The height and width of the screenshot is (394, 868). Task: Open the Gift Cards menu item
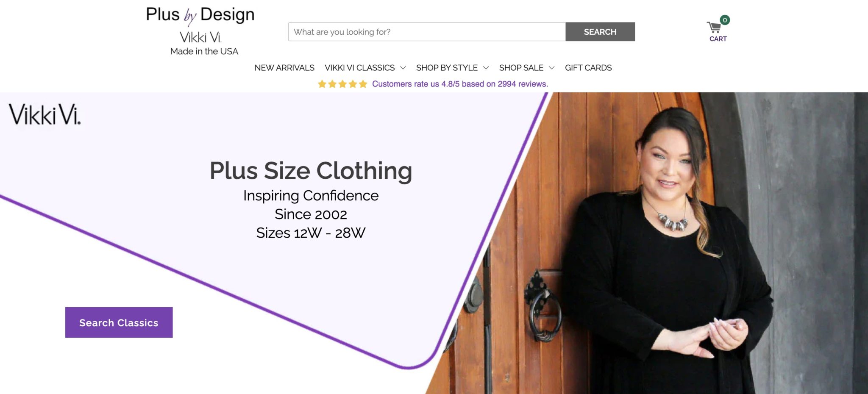(x=588, y=68)
